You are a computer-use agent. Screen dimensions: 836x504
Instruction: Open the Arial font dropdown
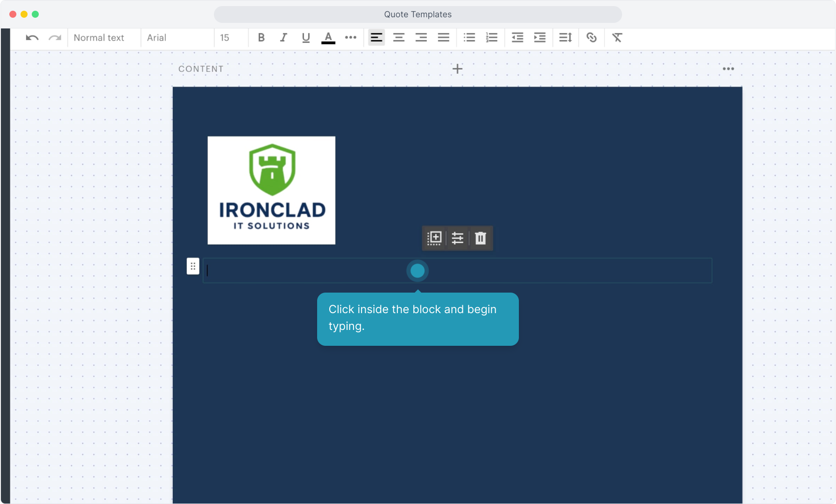click(x=157, y=38)
